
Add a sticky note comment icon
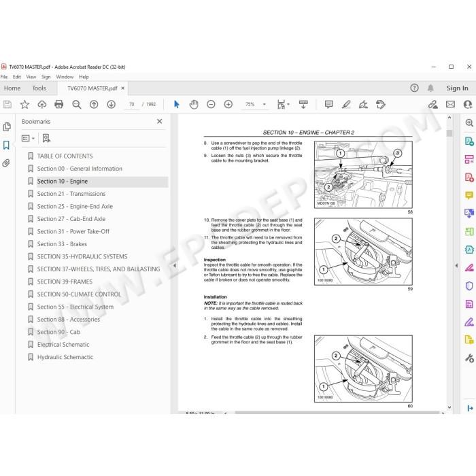coord(328,105)
